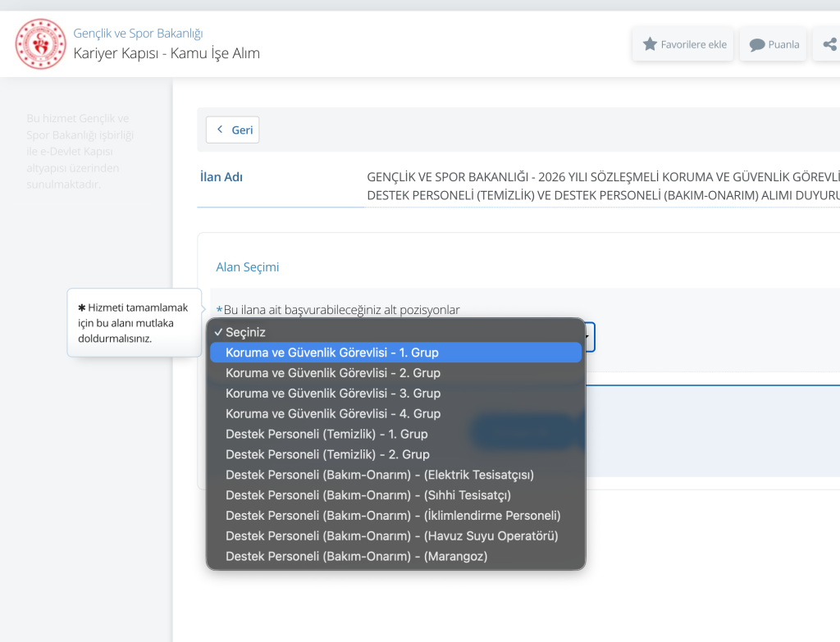Screen dimensions: 840x642
Task: Pick Bakım-Onarım Marangoz option
Action: click(396, 556)
